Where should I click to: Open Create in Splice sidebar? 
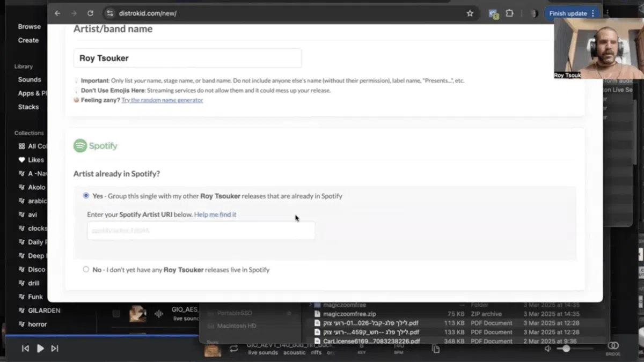tap(28, 40)
